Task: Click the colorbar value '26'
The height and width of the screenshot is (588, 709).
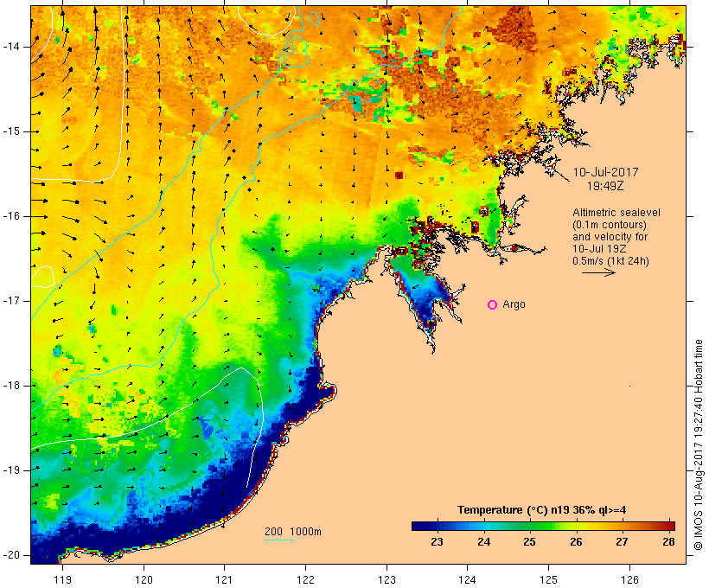Action: coord(576,542)
